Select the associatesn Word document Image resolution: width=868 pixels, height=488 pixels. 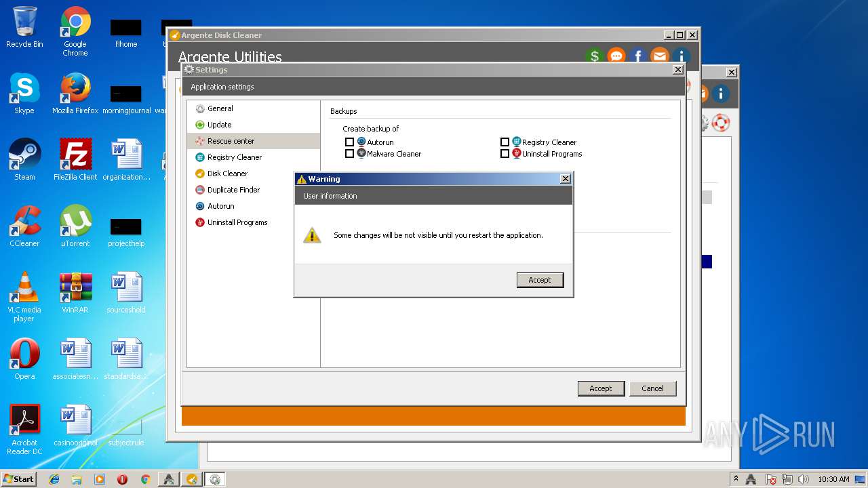point(75,359)
